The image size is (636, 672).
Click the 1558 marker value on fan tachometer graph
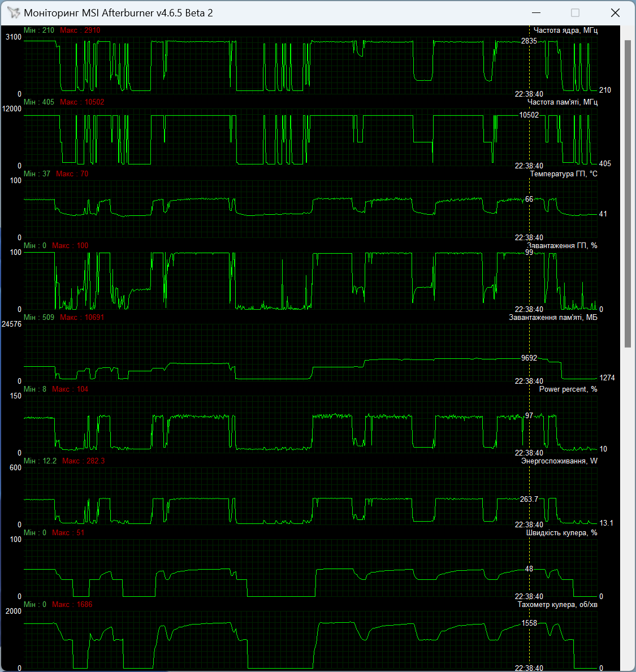[529, 623]
